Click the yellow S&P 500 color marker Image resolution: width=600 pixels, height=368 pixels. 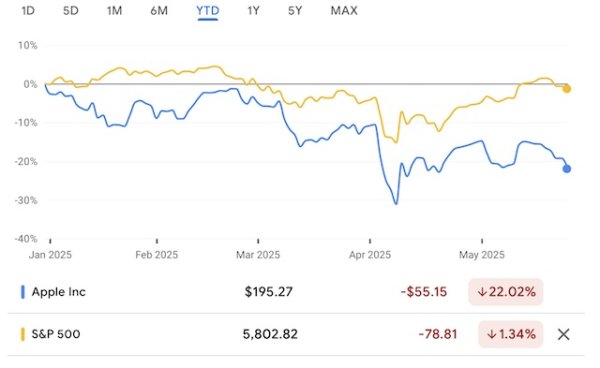(23, 334)
